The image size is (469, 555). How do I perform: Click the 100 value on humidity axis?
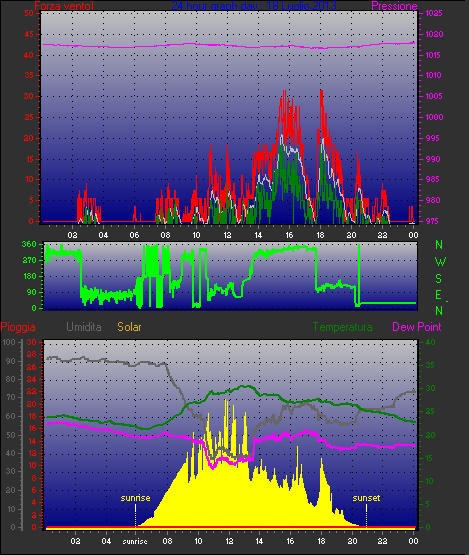(8, 342)
